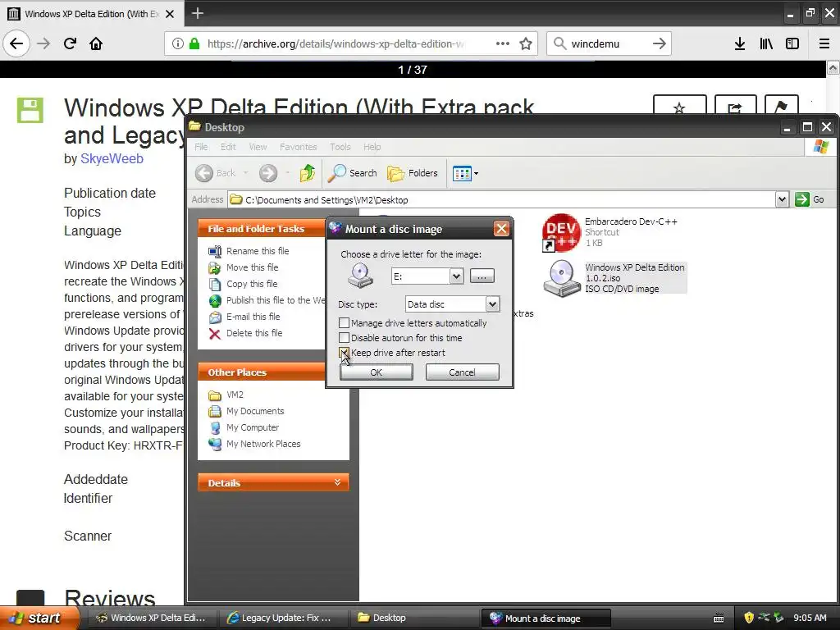840x630 pixels.
Task: Select the Windows XP Delta Edition 1.0.2.iso file
Action: click(614, 278)
